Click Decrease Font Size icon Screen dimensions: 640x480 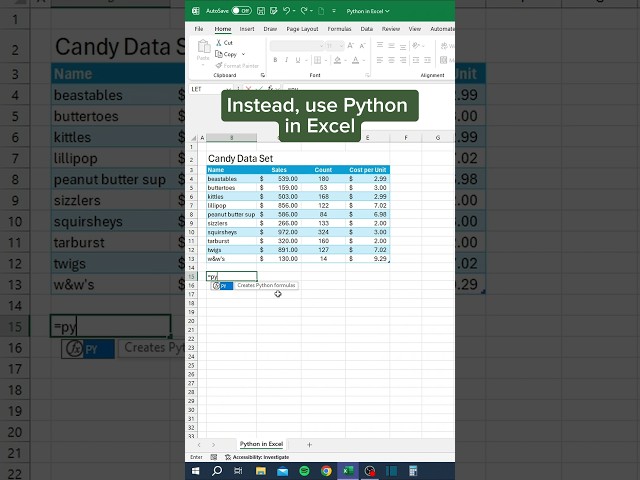(362, 46)
